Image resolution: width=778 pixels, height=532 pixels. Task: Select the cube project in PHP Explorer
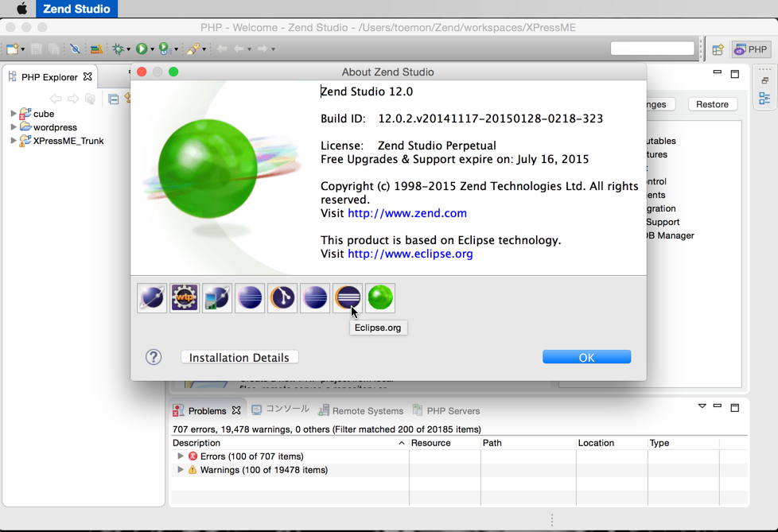[44, 114]
